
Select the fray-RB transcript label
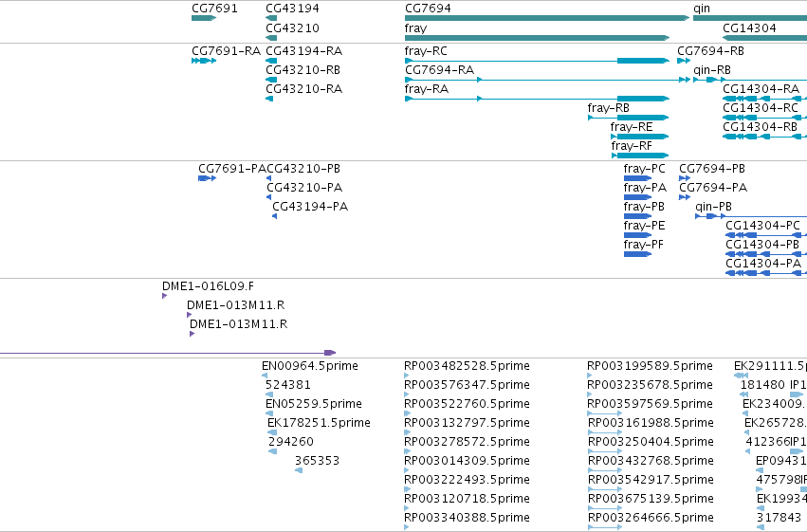[609, 108]
